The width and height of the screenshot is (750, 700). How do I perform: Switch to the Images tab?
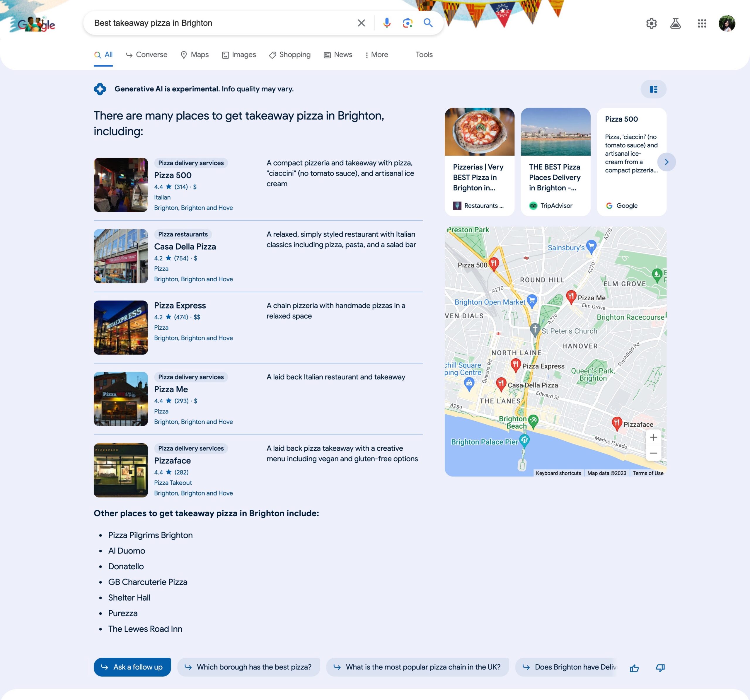[239, 55]
